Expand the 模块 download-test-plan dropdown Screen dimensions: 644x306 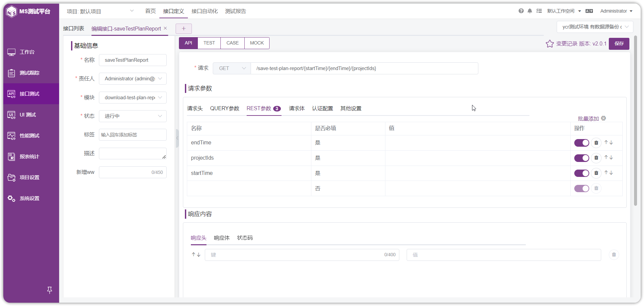(133, 98)
